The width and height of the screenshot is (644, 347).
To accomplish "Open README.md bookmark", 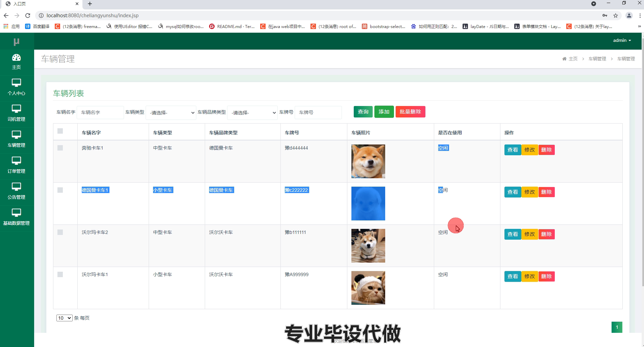I will click(x=232, y=26).
